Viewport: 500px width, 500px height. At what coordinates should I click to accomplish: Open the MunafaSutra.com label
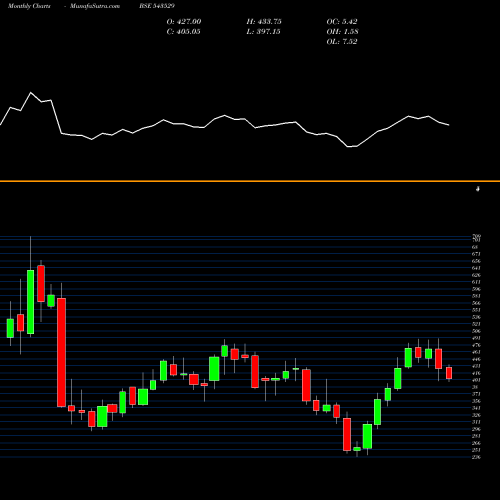click(95, 6)
